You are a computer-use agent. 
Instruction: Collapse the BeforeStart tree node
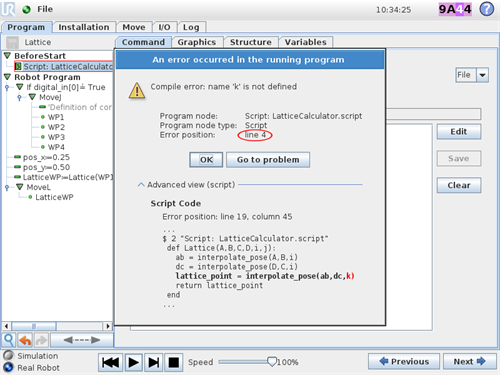[x=7, y=56]
